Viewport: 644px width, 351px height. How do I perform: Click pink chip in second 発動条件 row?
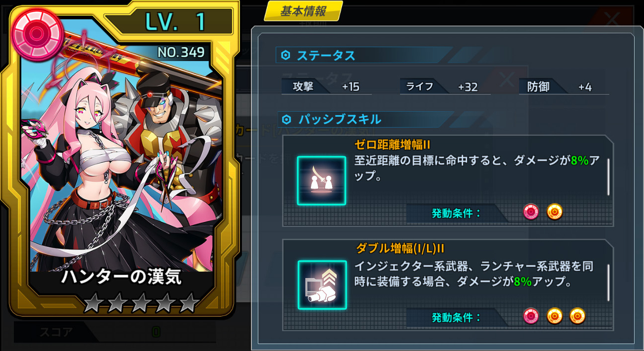pyautogui.click(x=531, y=316)
